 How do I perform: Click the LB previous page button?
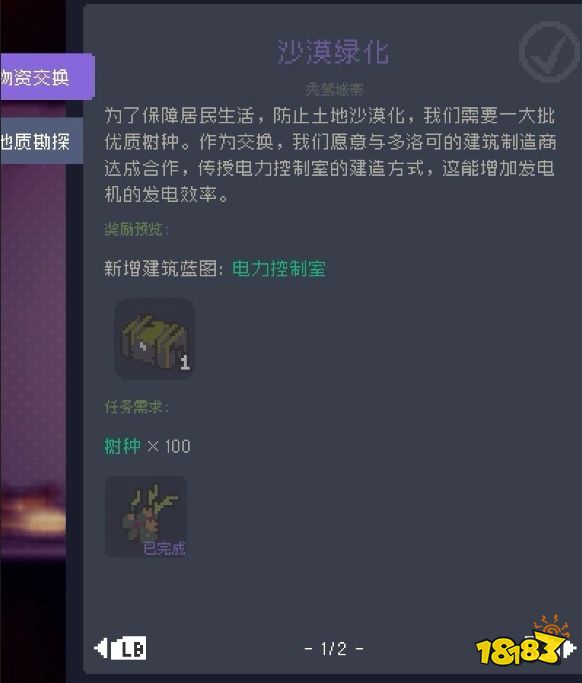click(128, 649)
